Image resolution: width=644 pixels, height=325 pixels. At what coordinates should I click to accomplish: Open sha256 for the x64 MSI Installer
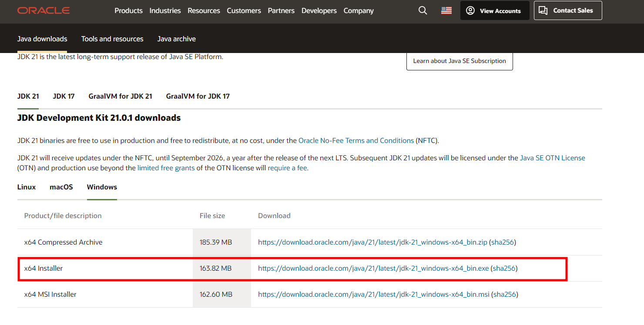[505, 294]
